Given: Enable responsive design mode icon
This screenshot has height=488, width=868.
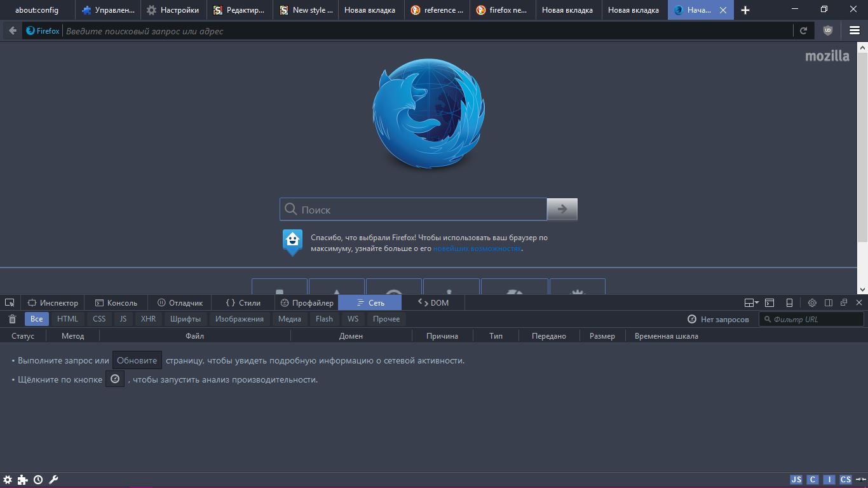Looking at the screenshot, I should [x=789, y=303].
